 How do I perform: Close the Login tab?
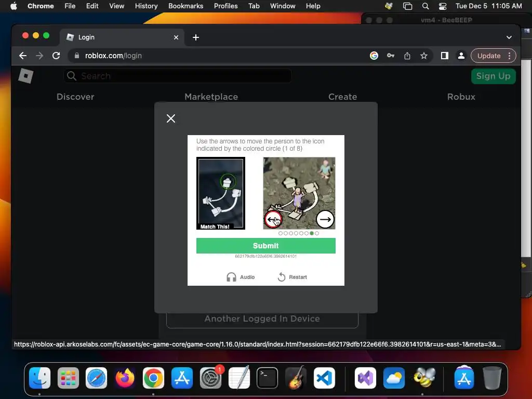point(176,37)
